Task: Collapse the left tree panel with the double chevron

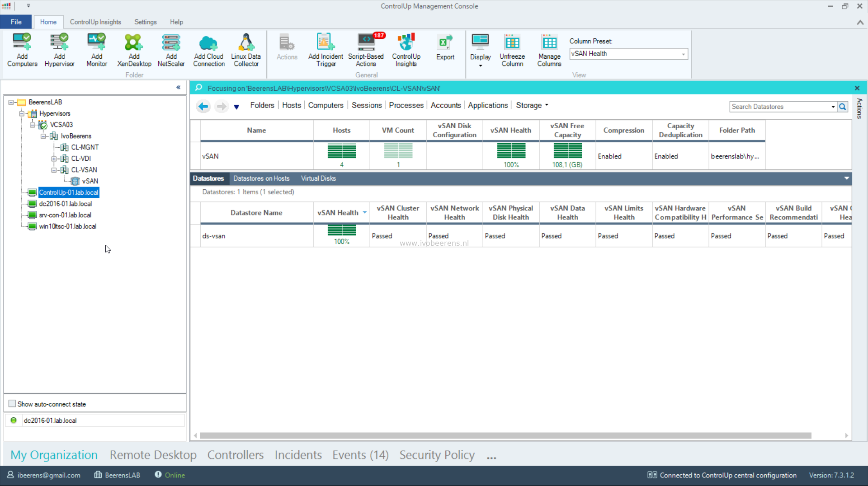Action: pyautogui.click(x=178, y=87)
